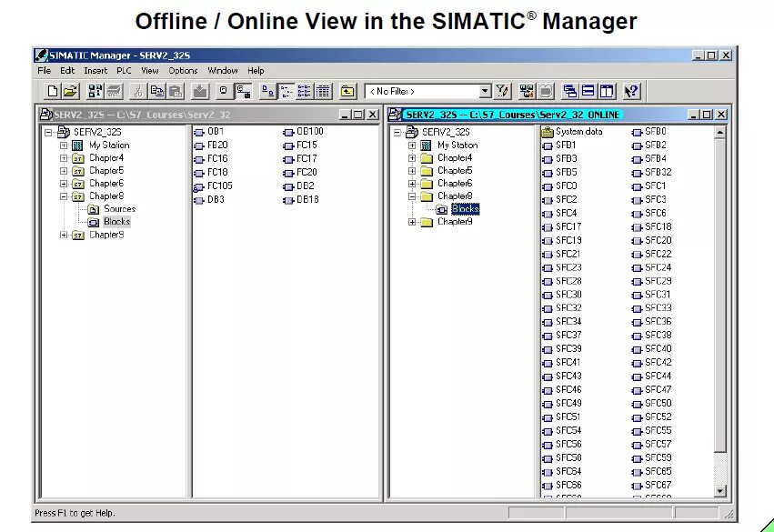Screen dimensions: 774x532
Task: Click the Up One Level folder icon
Action: tap(347, 91)
